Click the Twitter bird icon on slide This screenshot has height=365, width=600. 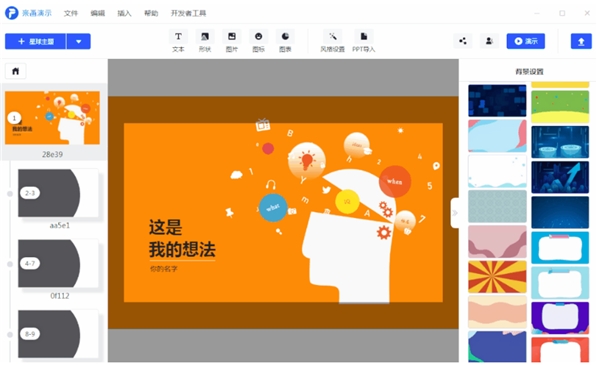pos(326,189)
